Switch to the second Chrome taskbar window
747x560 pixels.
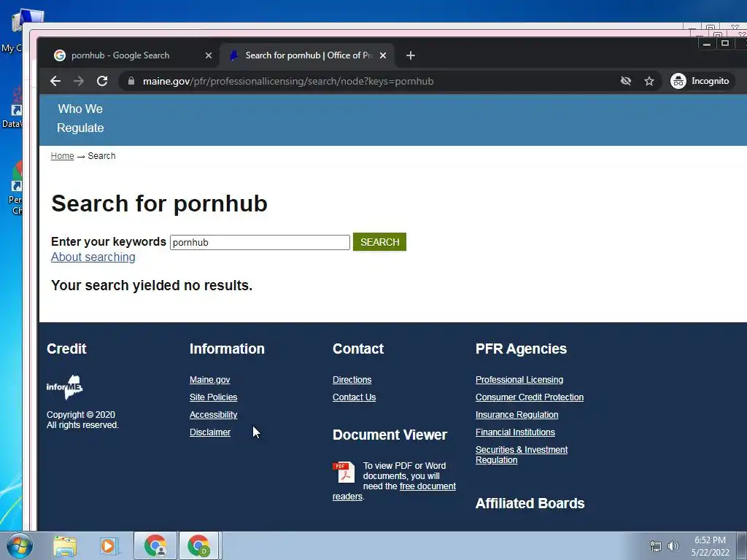(x=198, y=545)
